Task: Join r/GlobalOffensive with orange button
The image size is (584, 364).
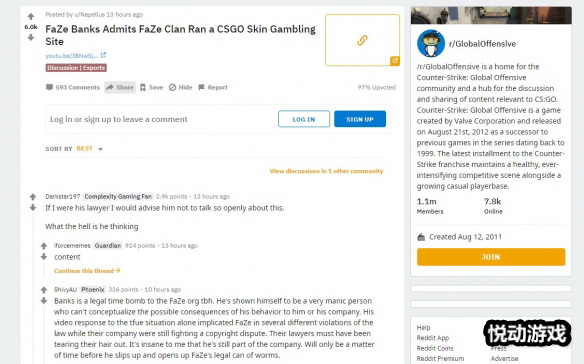Action: pyautogui.click(x=491, y=257)
